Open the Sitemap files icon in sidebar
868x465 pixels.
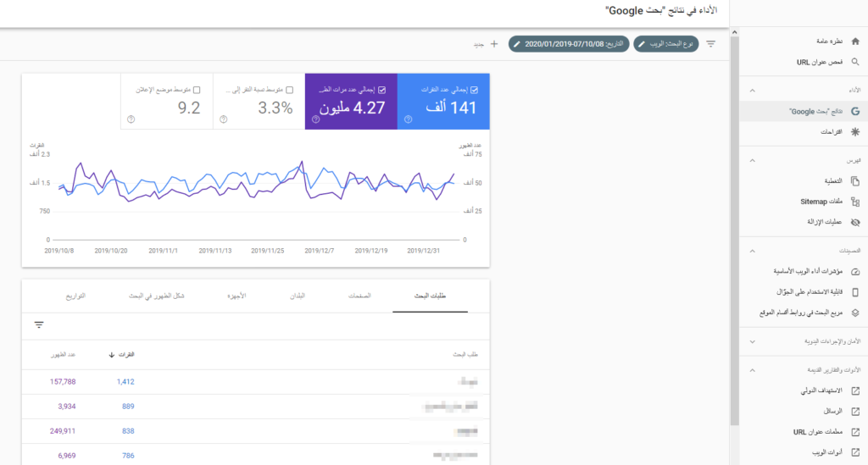coord(855,202)
